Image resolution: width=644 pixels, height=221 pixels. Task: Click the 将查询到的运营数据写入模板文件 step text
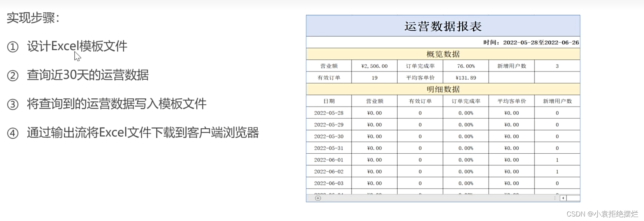(x=117, y=104)
